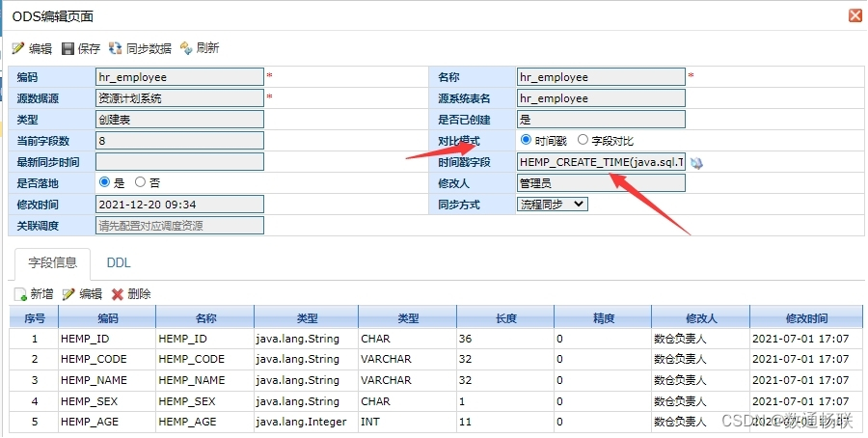The width and height of the screenshot is (868, 438).
Task: Click the empty 最新同步时间 field
Action: pyautogui.click(x=180, y=162)
